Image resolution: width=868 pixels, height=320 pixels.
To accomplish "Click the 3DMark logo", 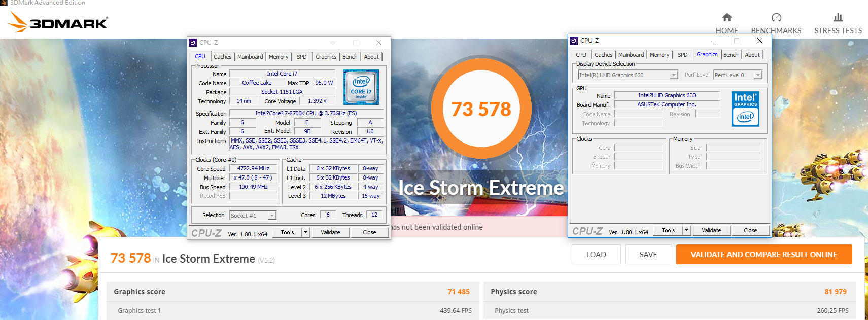I will pyautogui.click(x=58, y=22).
